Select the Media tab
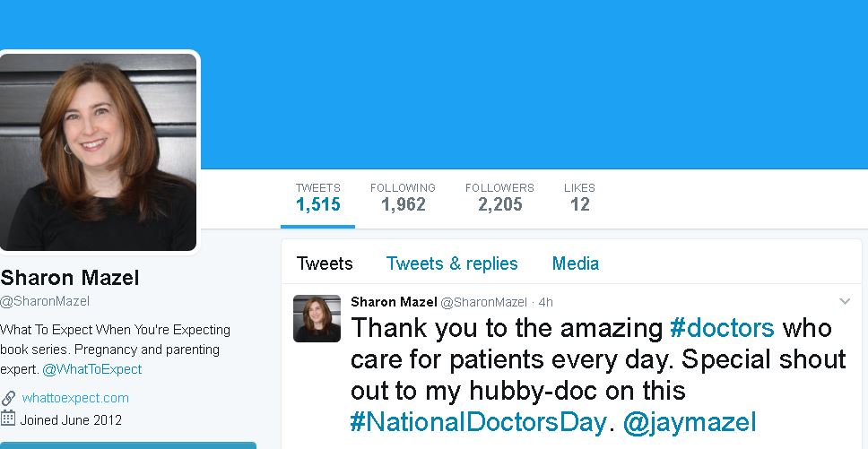 (576, 263)
